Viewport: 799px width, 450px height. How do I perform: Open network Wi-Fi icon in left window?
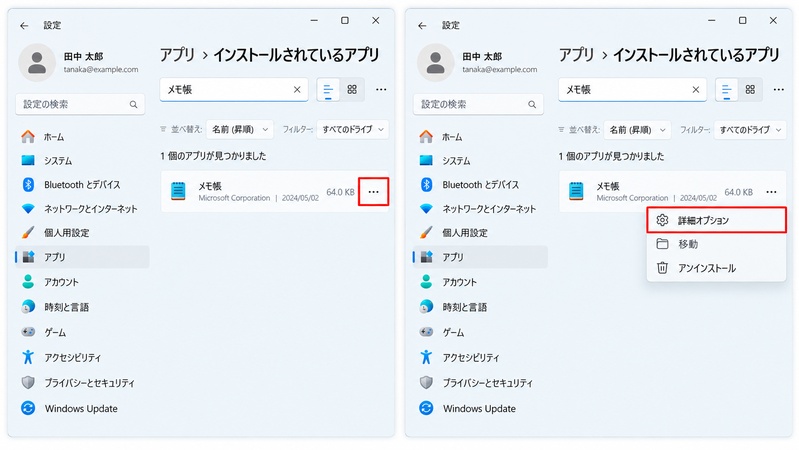28,208
